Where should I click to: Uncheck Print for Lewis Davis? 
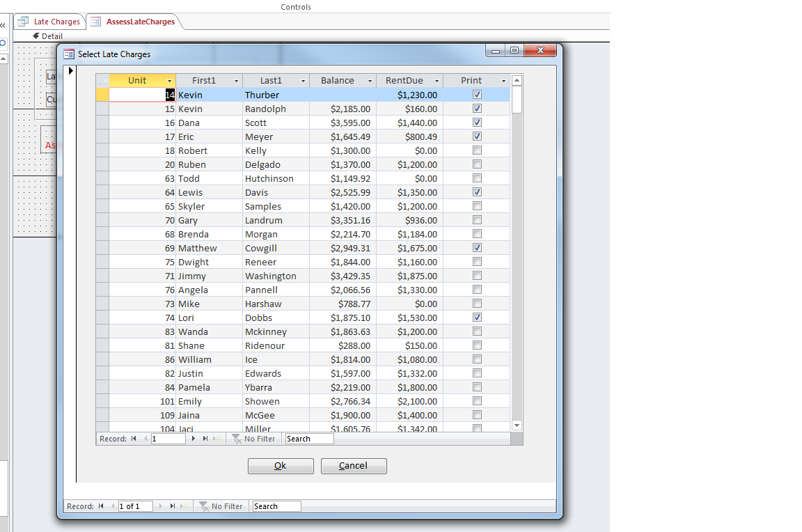click(x=477, y=191)
